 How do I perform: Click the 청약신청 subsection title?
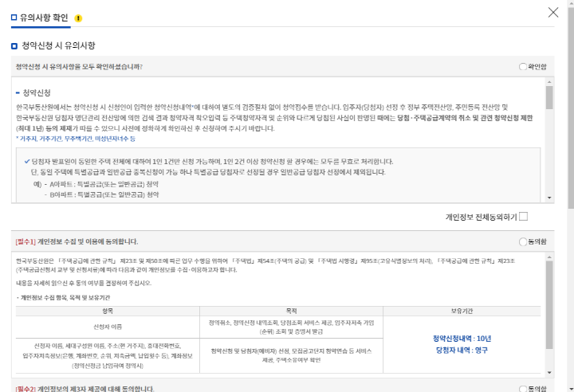(37, 93)
